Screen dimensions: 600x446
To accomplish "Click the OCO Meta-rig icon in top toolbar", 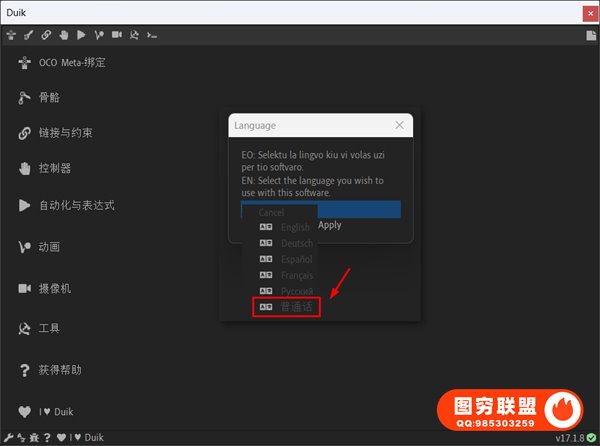I will (10, 34).
